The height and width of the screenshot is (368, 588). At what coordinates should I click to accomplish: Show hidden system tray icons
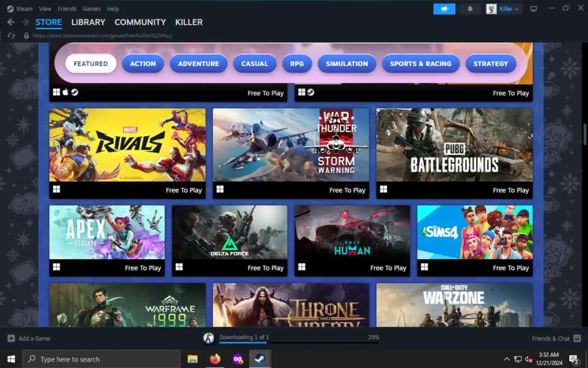507,359
